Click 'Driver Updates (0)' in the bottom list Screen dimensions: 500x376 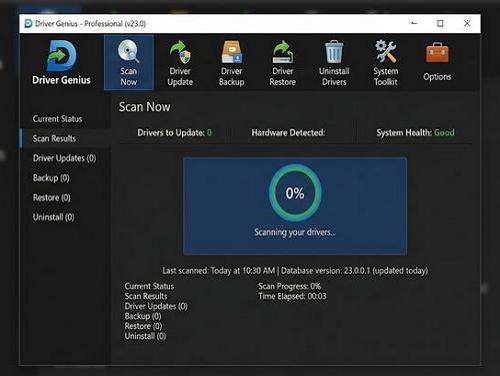click(x=156, y=306)
